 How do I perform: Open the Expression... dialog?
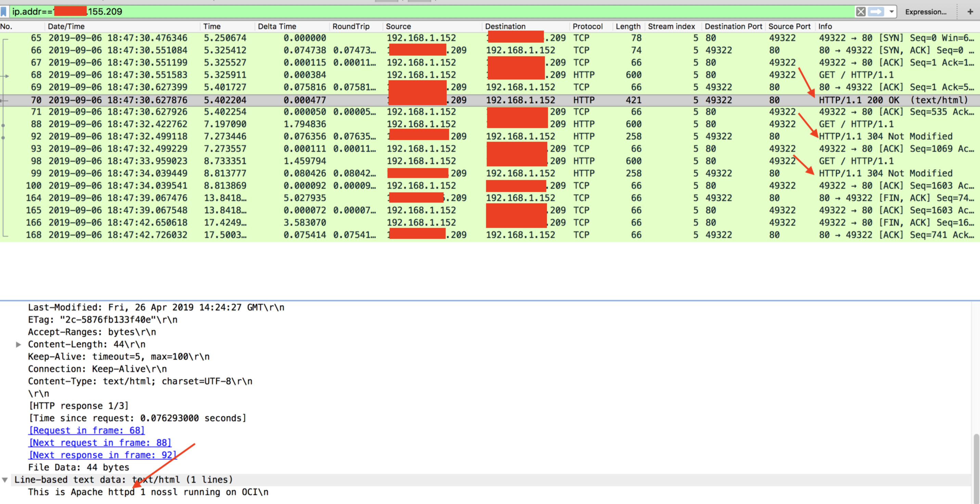pyautogui.click(x=926, y=12)
